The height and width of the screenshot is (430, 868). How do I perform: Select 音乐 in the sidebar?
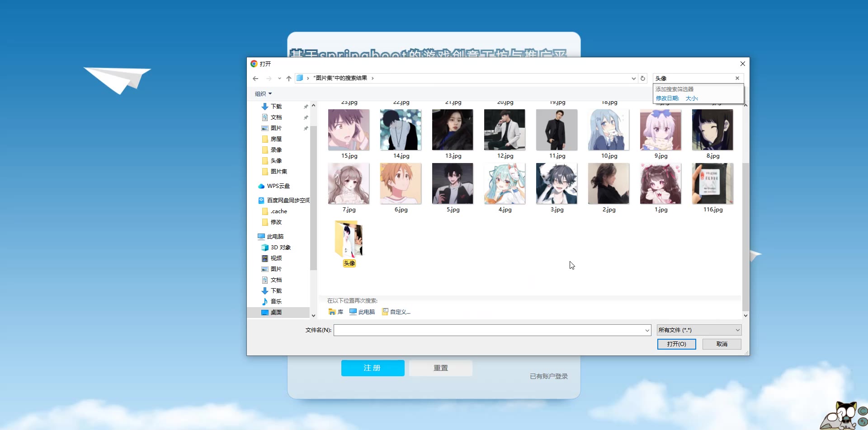click(x=276, y=302)
